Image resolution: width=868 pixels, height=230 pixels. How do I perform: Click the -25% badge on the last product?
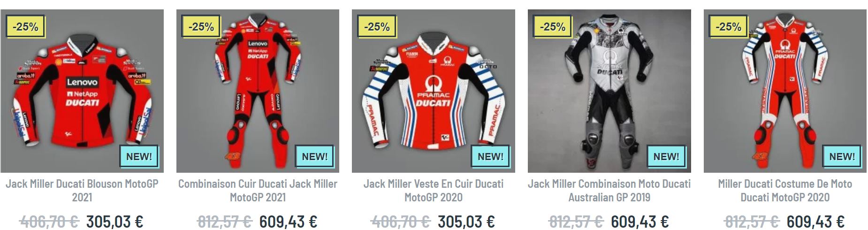[728, 27]
